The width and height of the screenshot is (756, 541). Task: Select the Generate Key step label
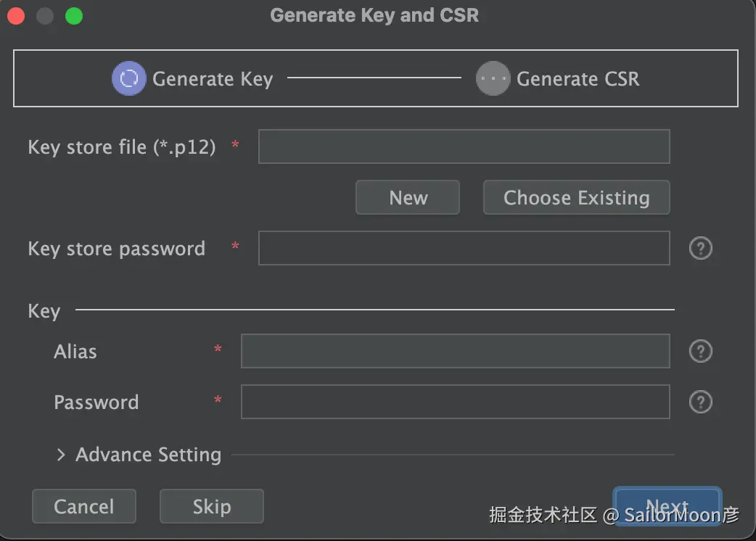pos(212,79)
